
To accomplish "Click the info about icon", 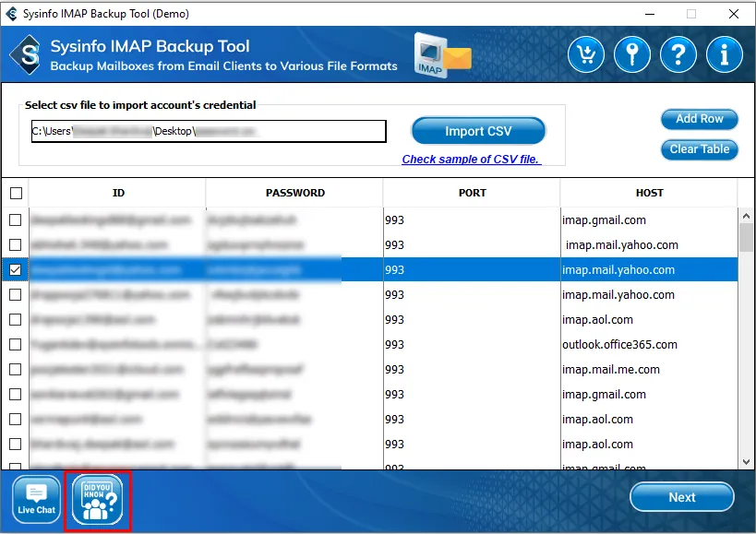I will 725,55.
